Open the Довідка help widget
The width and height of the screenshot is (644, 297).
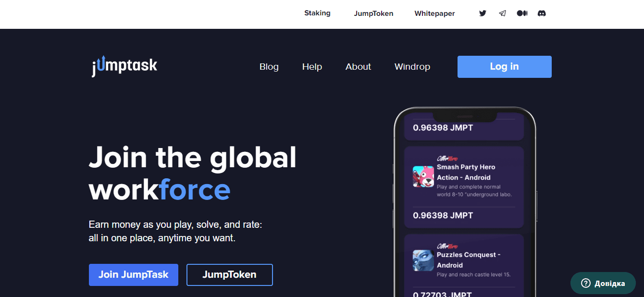pyautogui.click(x=603, y=283)
